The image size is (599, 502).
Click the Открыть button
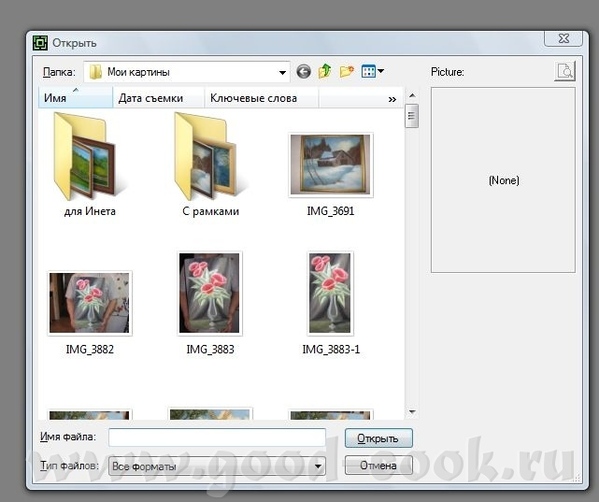point(379,438)
